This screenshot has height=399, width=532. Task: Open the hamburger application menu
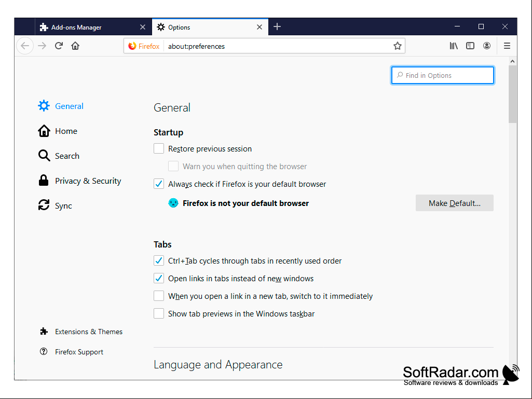(507, 46)
